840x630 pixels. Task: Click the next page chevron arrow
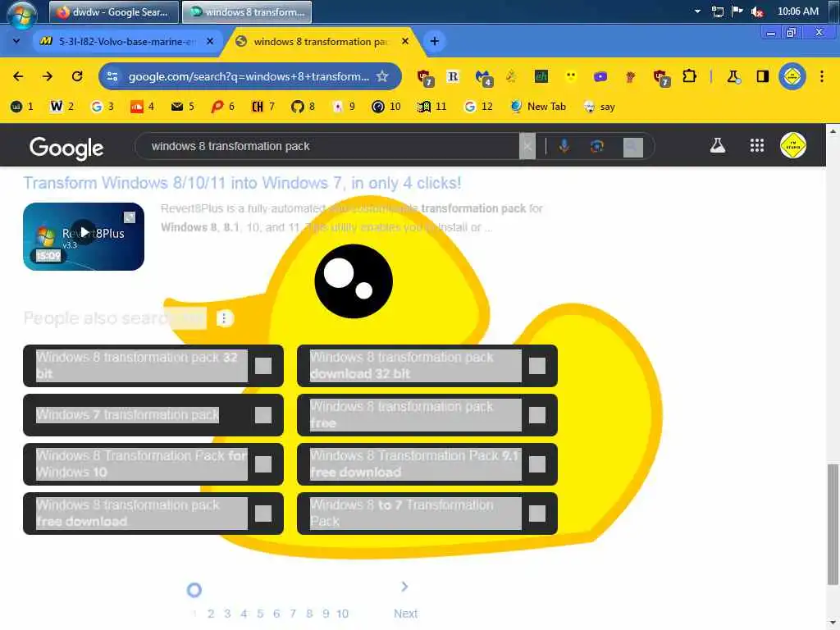405,587
